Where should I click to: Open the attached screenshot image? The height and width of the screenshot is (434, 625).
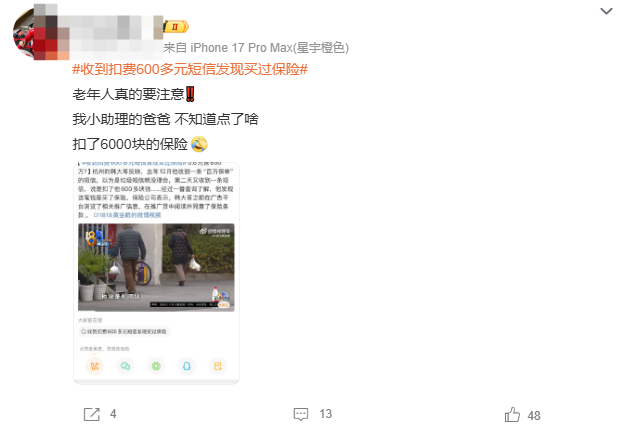(x=156, y=273)
